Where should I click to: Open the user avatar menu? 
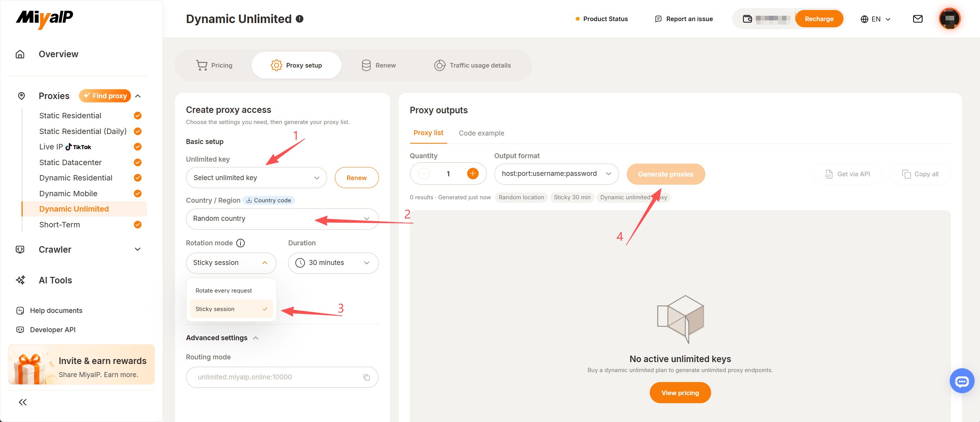[949, 18]
